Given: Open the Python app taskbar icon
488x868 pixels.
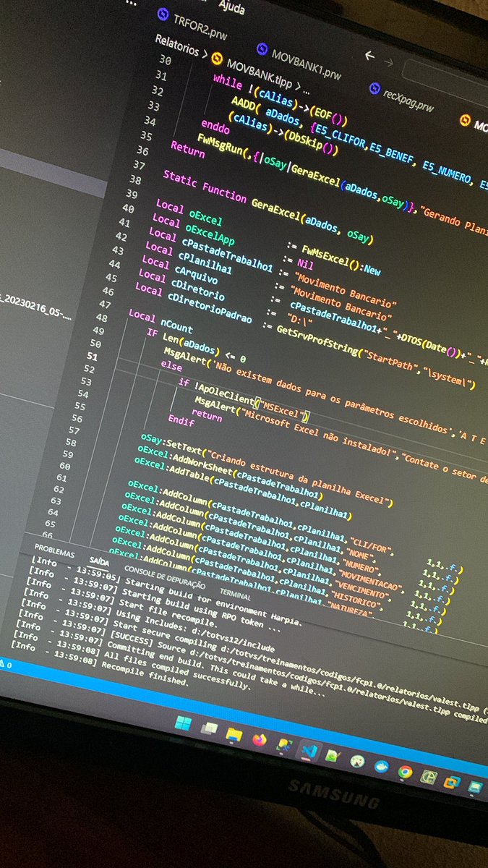Looking at the screenshot, I should 283,746.
